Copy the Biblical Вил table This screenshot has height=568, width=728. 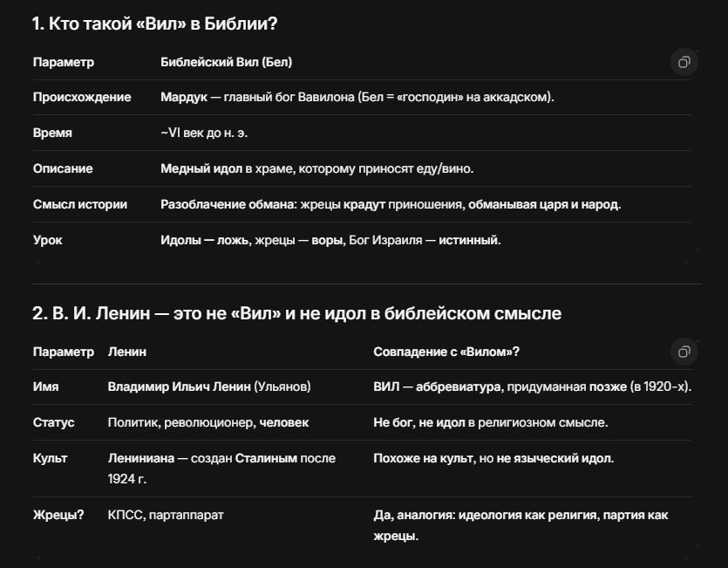(684, 62)
